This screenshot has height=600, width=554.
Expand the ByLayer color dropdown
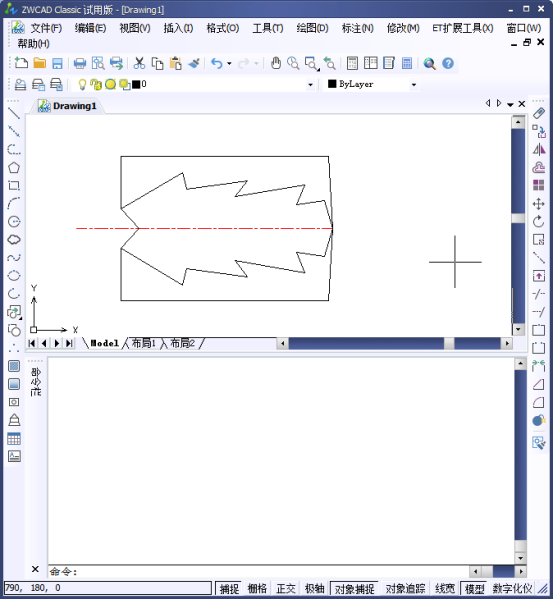[414, 85]
